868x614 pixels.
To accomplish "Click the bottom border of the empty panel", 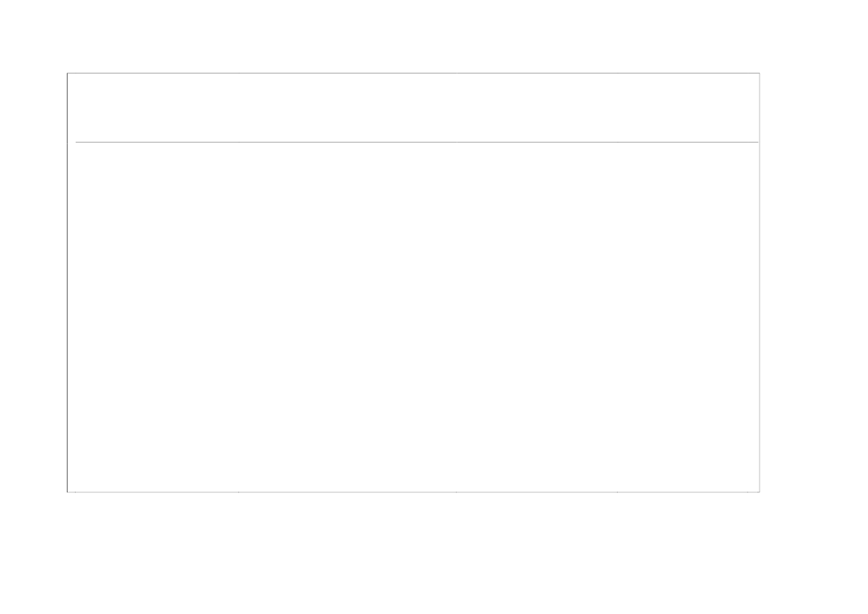I will (414, 491).
